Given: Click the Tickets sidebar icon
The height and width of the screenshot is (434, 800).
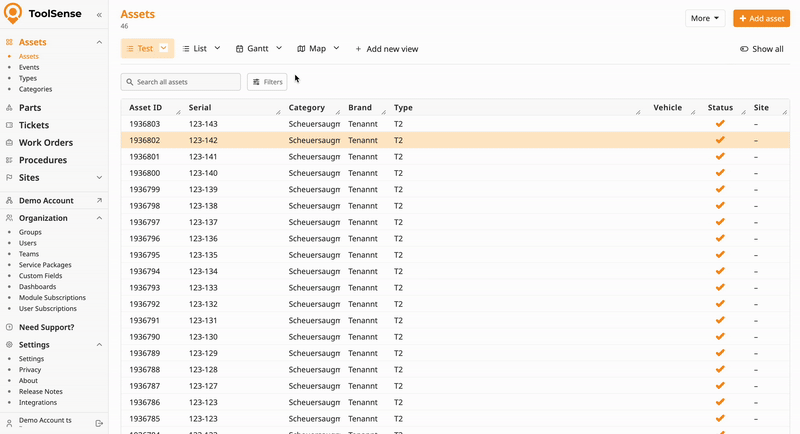Looking at the screenshot, I should pos(9,125).
